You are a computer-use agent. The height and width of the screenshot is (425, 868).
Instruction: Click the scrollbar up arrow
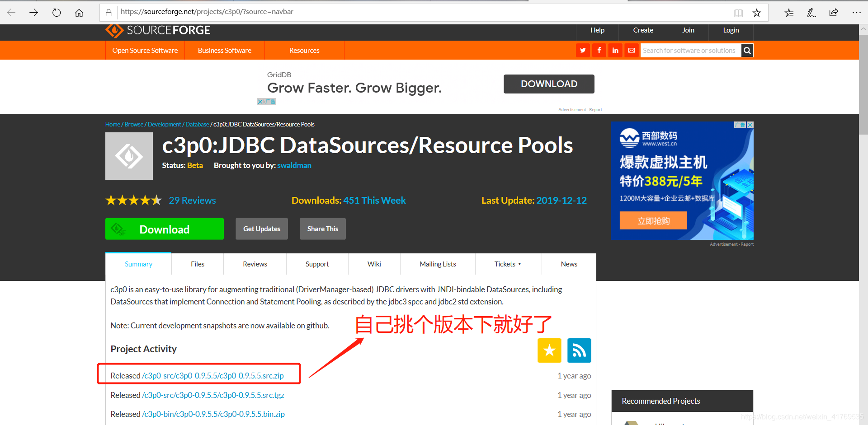tap(863, 29)
